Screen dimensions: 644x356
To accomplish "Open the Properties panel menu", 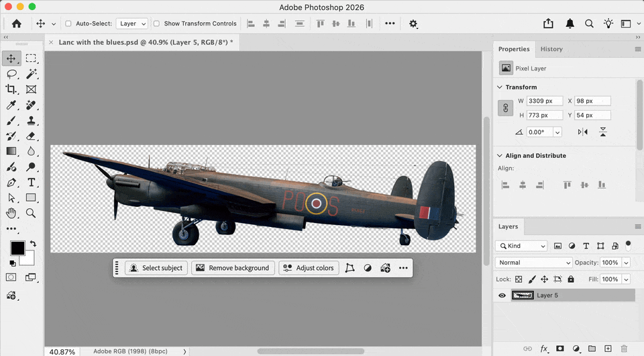I will click(638, 49).
